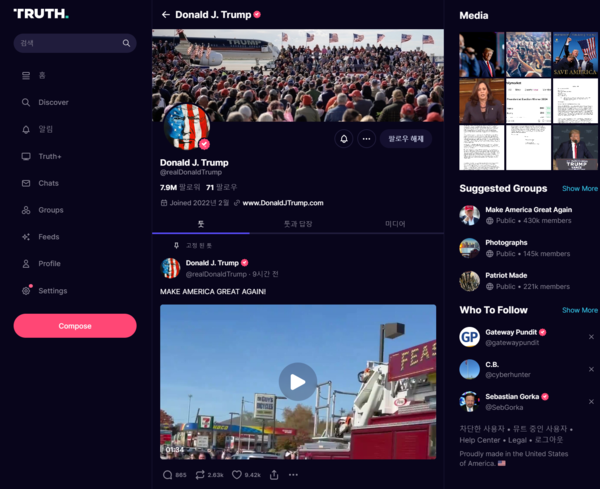Expand Suggested Groups with Show More

click(x=579, y=188)
